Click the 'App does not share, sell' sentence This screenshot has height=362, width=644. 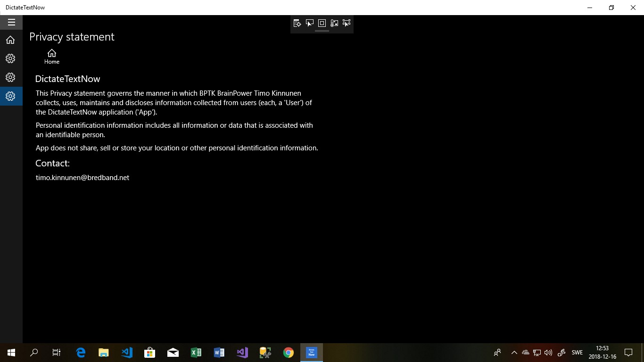(x=177, y=148)
